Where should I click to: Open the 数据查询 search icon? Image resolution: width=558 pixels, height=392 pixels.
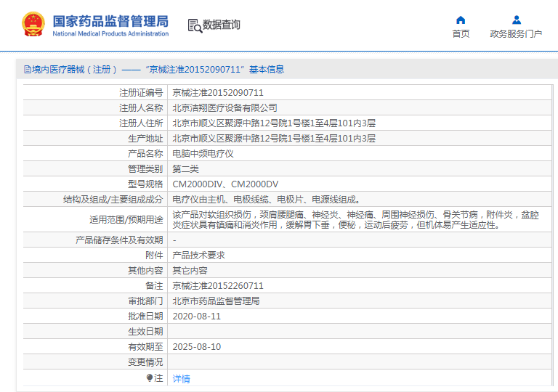(x=195, y=25)
